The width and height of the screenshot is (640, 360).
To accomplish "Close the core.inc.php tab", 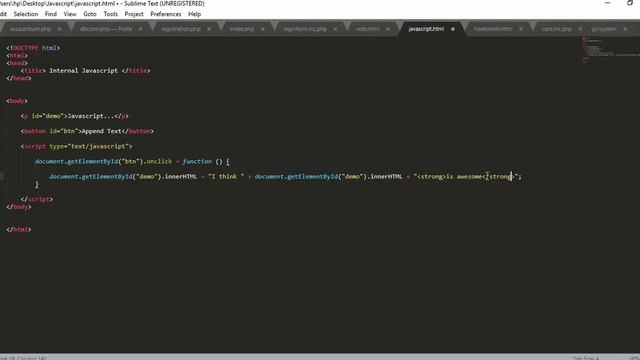I will pos(580,29).
